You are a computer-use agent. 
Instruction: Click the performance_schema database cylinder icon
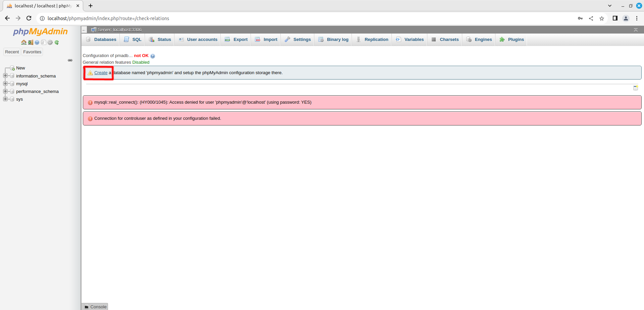12,91
